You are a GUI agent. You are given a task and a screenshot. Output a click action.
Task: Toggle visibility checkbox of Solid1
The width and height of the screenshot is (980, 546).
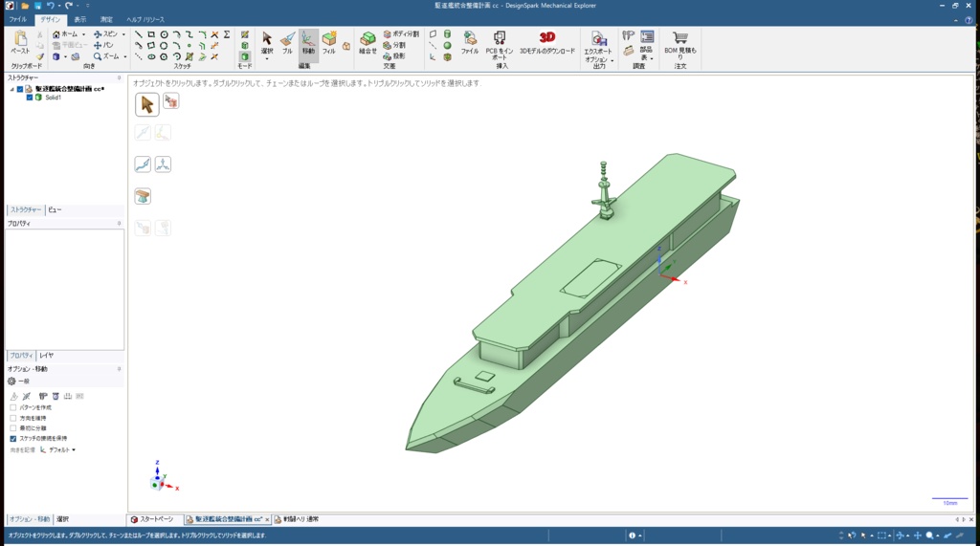click(30, 98)
